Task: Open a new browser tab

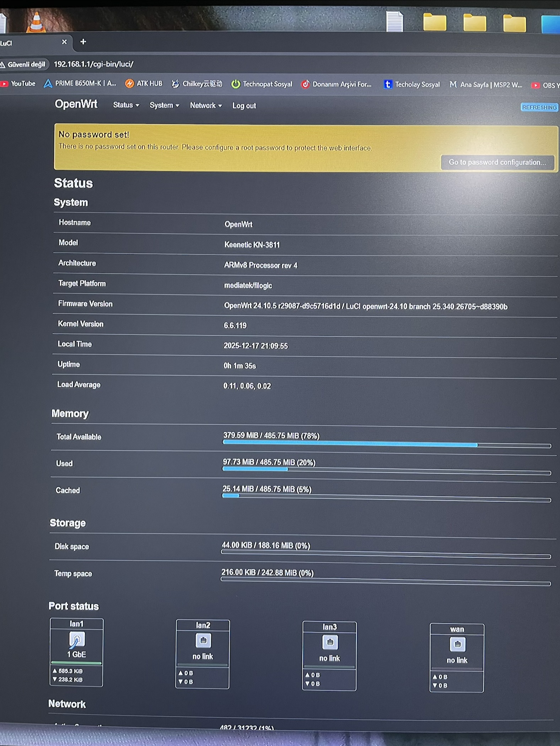Action: [83, 42]
